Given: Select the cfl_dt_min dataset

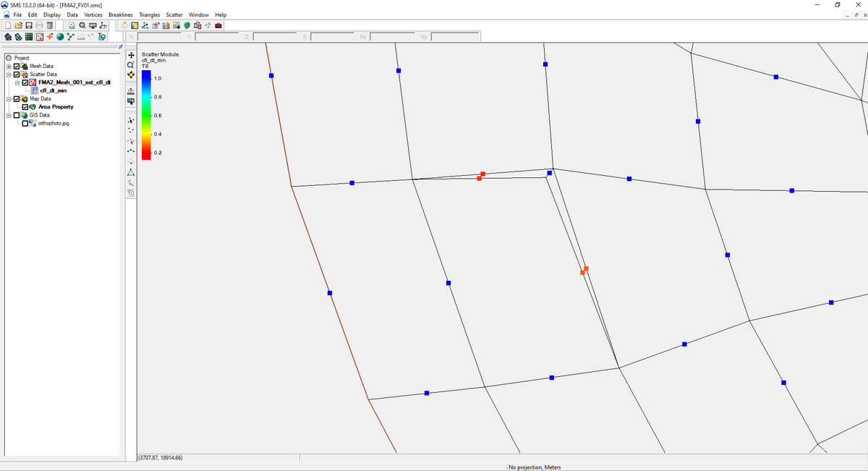Looking at the screenshot, I should [x=53, y=90].
